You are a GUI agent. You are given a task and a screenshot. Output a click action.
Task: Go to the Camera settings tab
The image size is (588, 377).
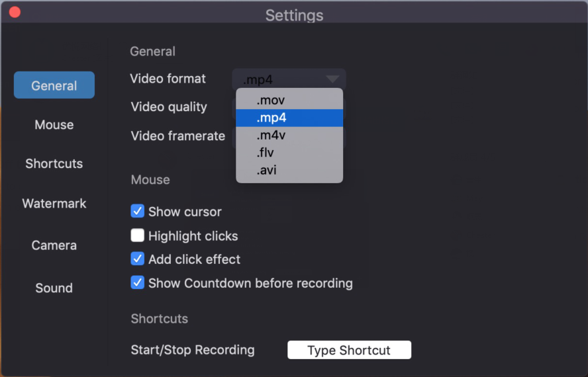tap(54, 245)
